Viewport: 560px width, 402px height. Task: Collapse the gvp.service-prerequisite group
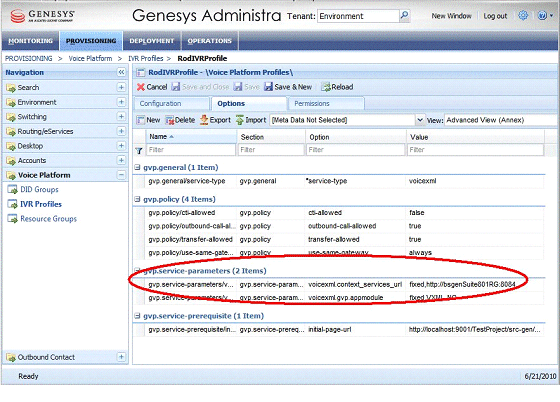pos(138,316)
